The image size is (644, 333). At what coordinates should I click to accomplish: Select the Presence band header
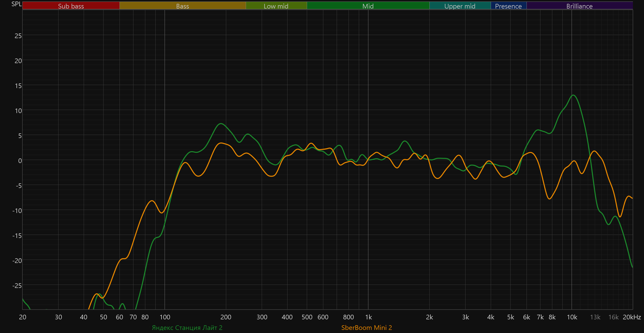click(x=508, y=6)
